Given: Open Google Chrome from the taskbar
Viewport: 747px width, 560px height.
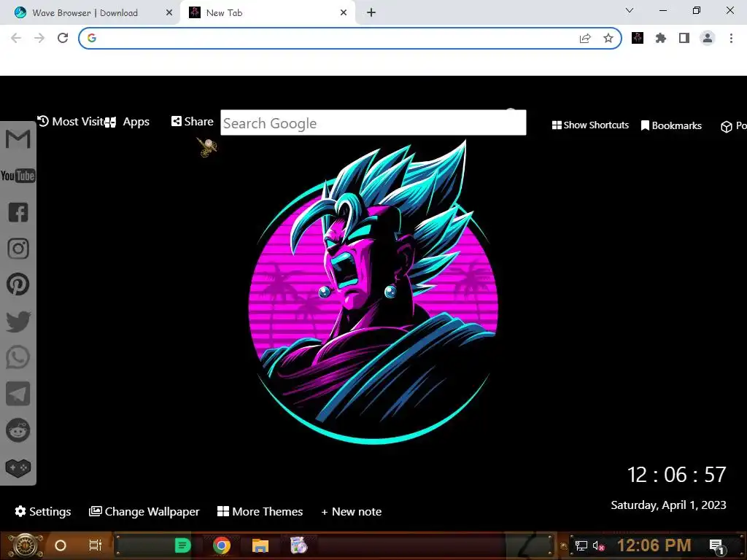Looking at the screenshot, I should 222,545.
